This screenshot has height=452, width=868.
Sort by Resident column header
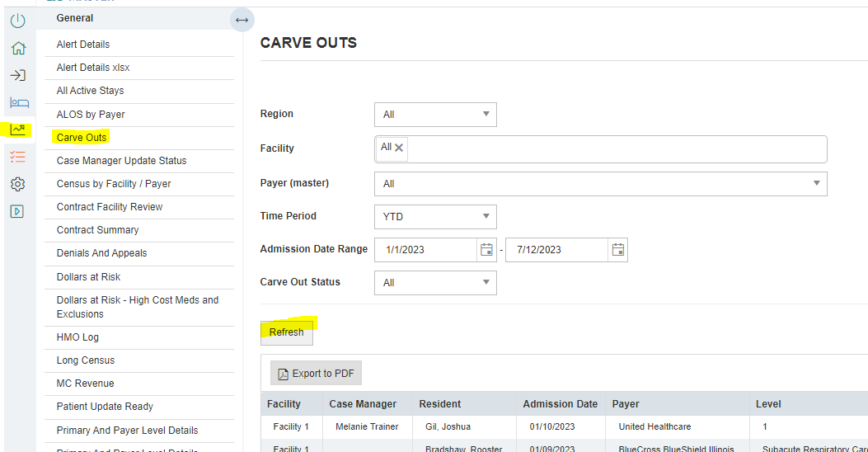(x=439, y=404)
